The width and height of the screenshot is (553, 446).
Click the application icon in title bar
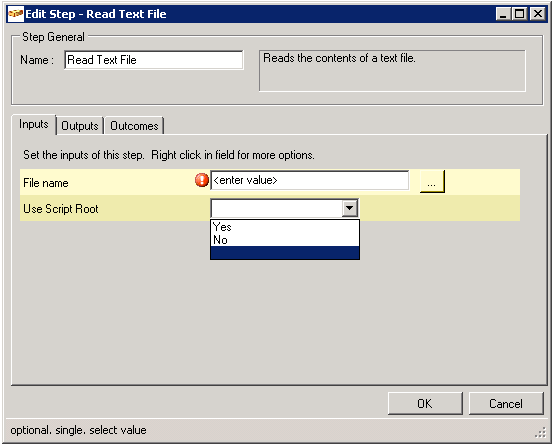pyautogui.click(x=16, y=14)
